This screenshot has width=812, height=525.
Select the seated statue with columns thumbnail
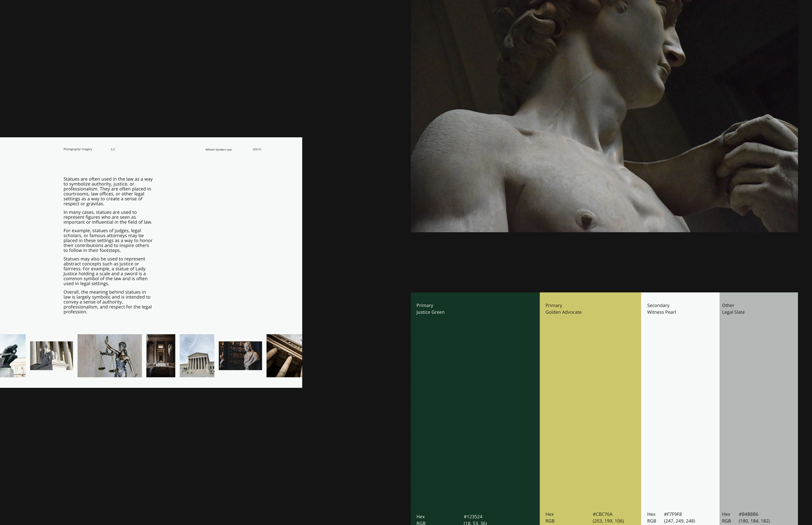(51, 355)
